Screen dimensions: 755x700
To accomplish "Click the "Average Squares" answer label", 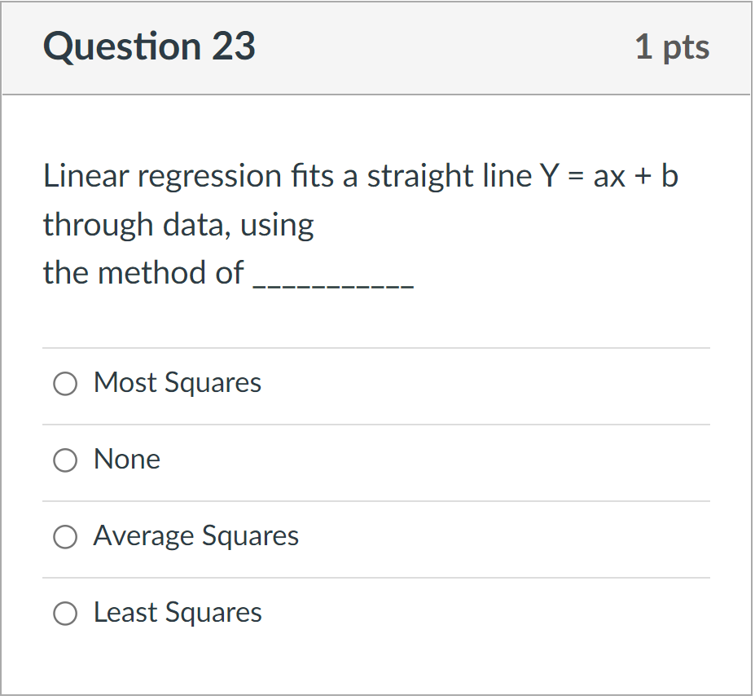I will pos(196,536).
